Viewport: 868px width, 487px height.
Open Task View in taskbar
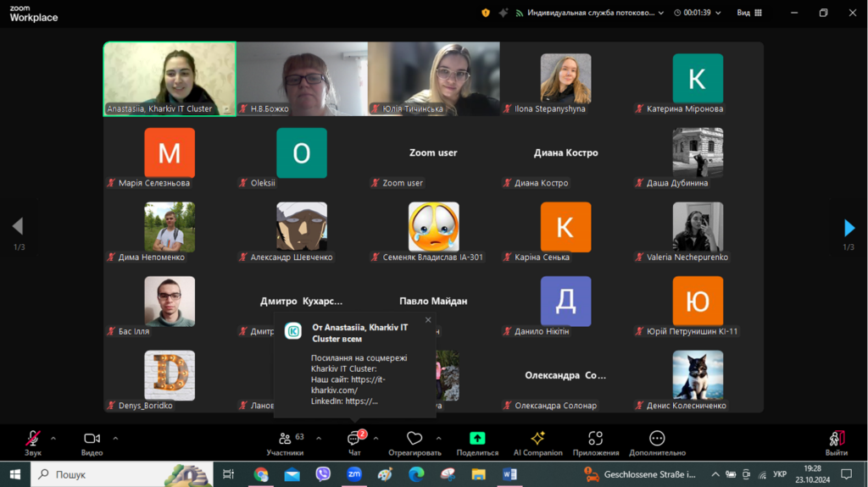(228, 474)
